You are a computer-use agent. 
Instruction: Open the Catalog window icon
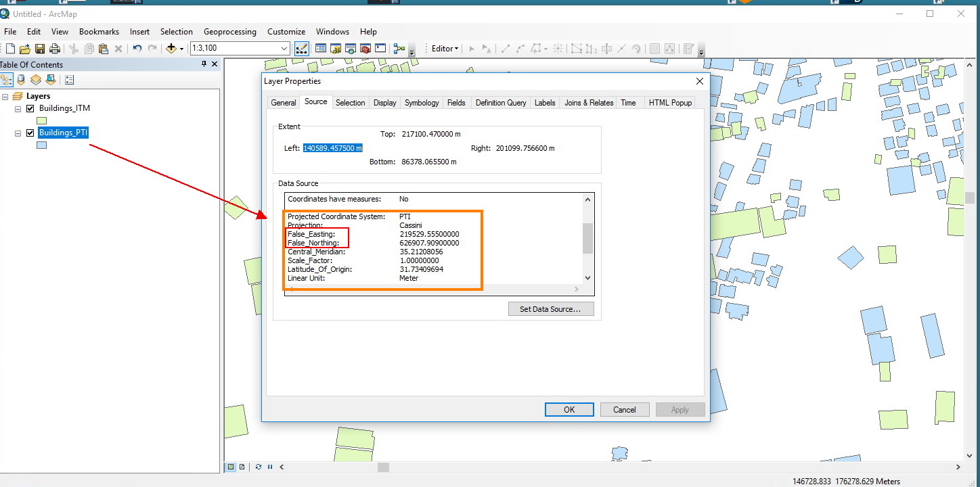pyautogui.click(x=336, y=49)
